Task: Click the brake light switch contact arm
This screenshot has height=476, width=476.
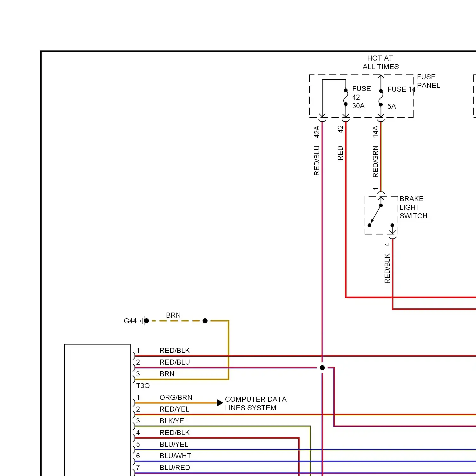Action: click(x=375, y=215)
